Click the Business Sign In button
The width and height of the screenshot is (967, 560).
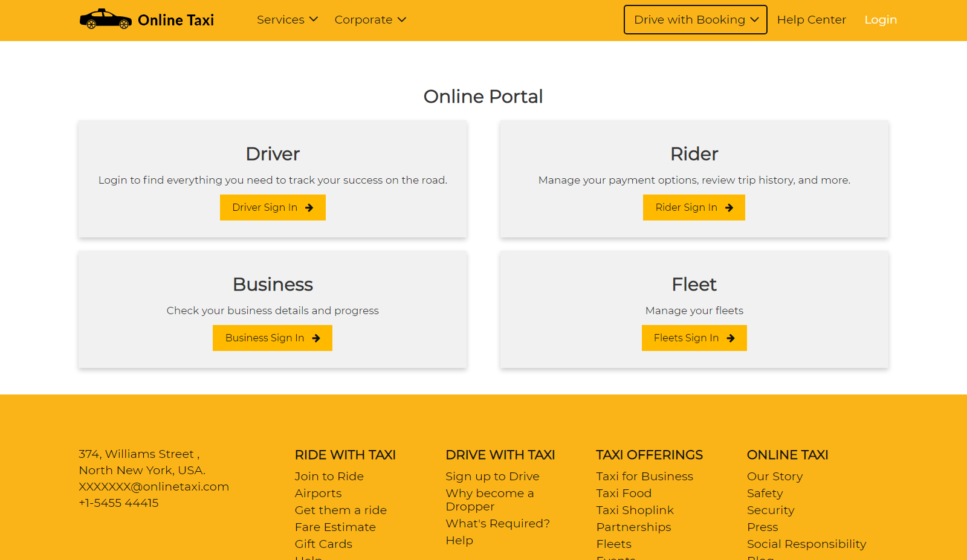pyautogui.click(x=273, y=338)
